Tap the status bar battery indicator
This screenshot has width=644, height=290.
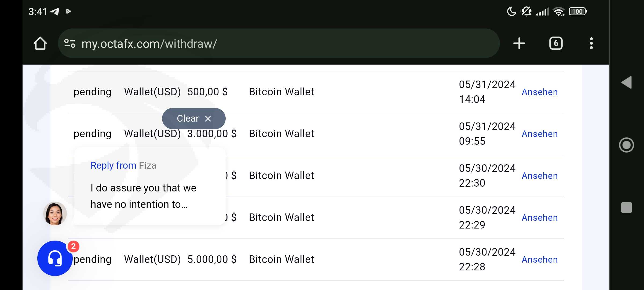pyautogui.click(x=578, y=12)
